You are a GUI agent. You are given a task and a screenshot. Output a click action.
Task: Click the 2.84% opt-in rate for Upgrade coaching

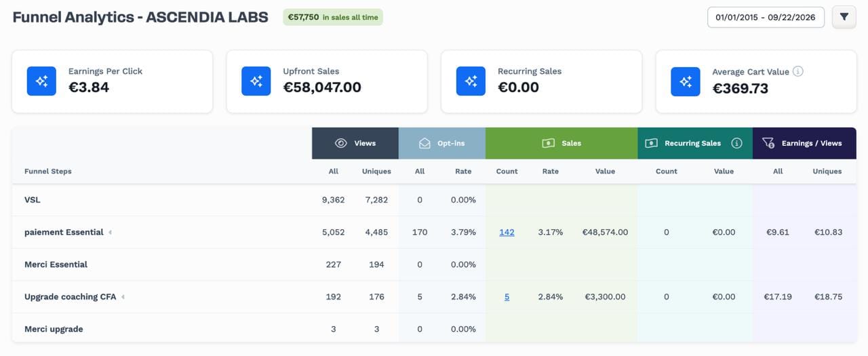tap(463, 296)
